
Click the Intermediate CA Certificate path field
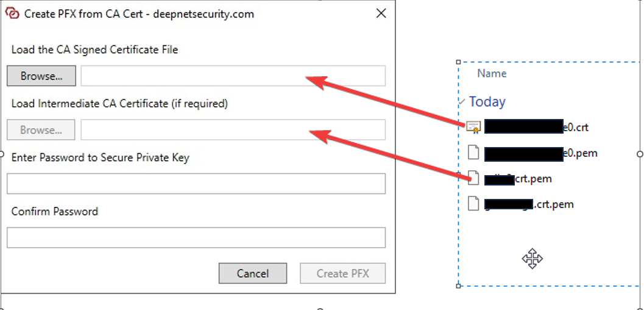click(233, 130)
